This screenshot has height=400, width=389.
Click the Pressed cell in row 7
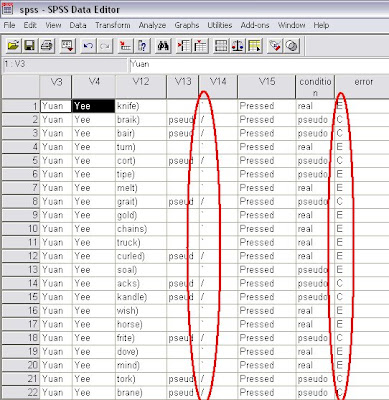(267, 188)
